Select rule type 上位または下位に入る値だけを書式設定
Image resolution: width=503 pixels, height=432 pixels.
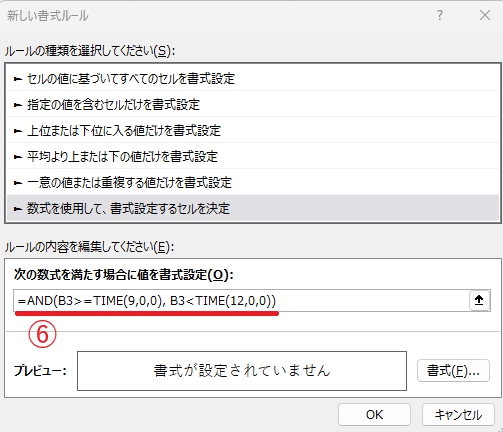click(x=253, y=131)
